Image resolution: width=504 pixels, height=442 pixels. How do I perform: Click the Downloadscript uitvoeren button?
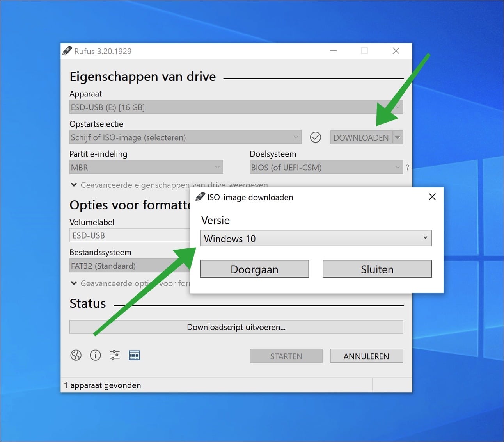pos(236,327)
